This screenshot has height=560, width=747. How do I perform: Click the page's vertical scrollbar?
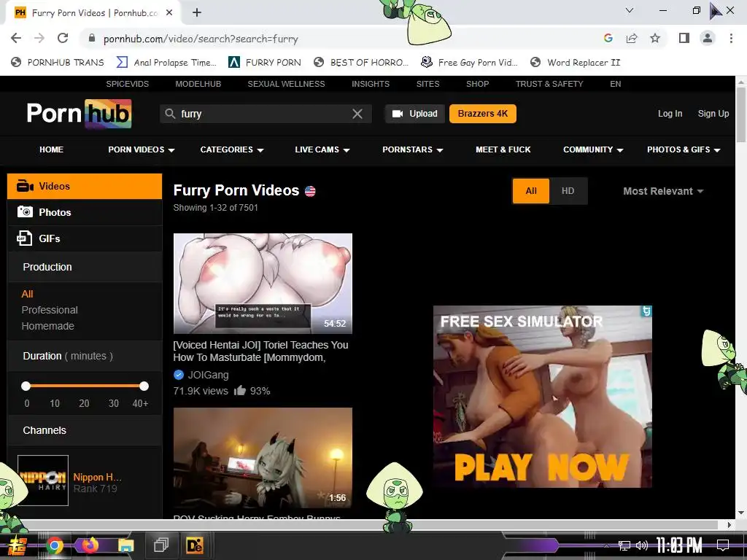[741, 114]
